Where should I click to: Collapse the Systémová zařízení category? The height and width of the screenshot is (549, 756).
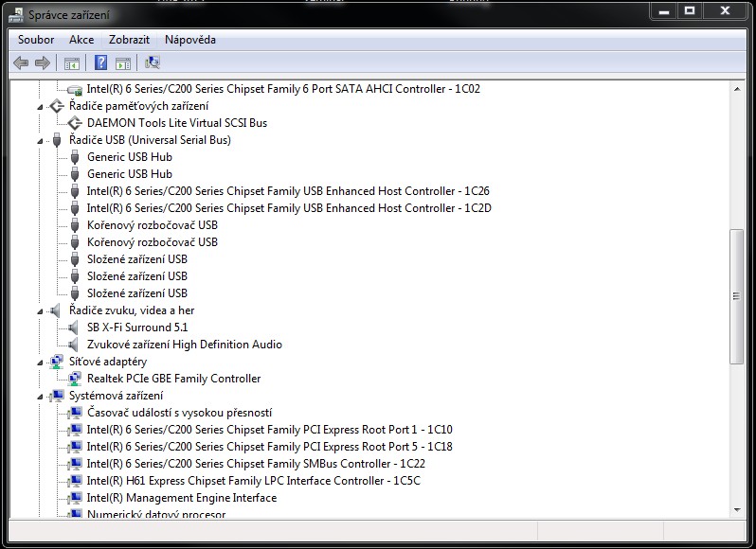41,396
